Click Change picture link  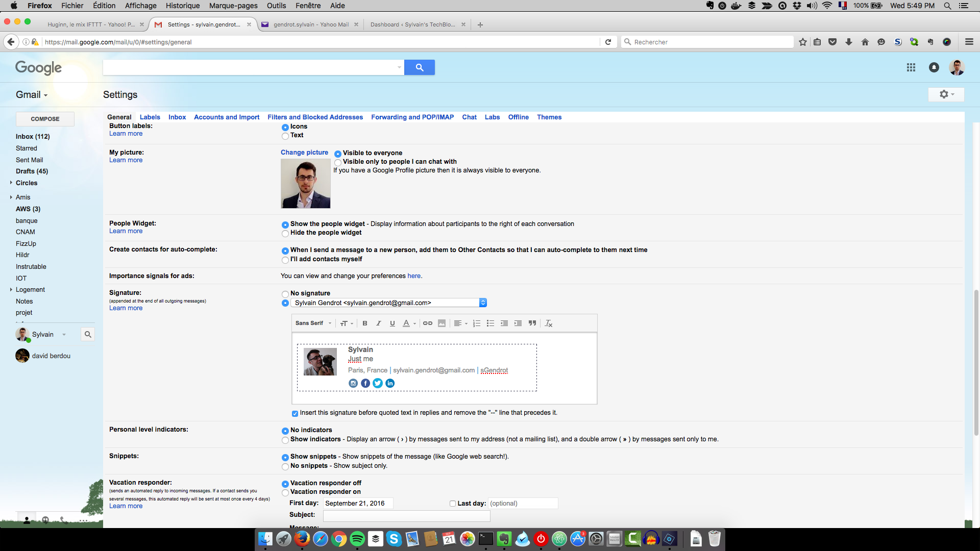coord(304,153)
